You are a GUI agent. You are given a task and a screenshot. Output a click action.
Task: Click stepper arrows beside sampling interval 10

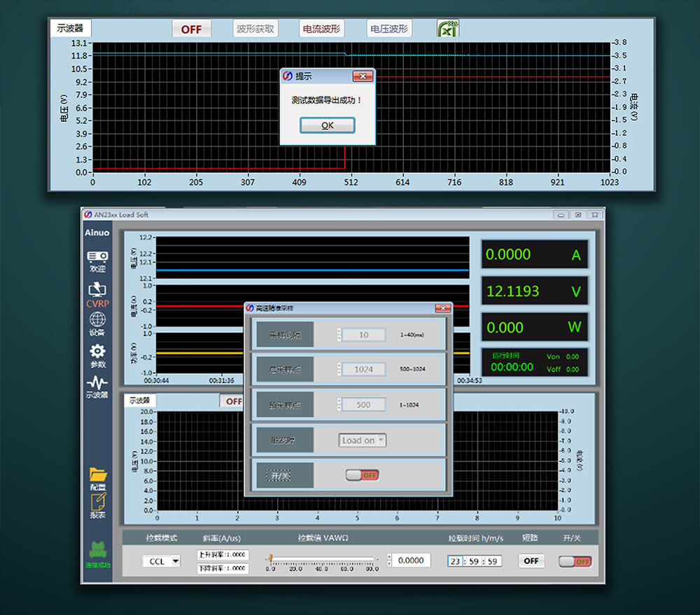tap(339, 335)
